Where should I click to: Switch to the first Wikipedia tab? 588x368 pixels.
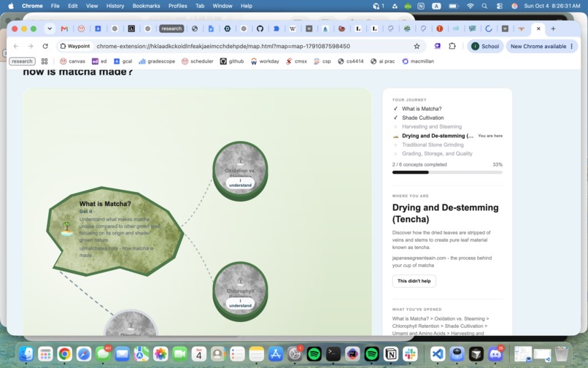293,28
